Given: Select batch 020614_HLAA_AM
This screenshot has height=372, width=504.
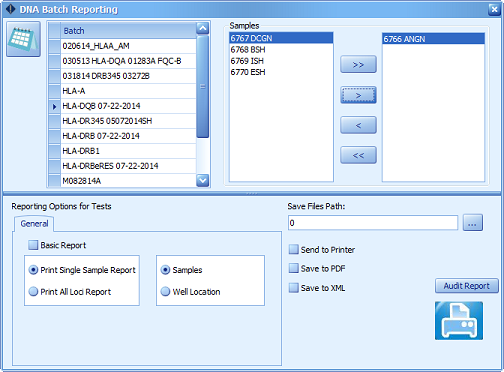Looking at the screenshot, I should click(128, 46).
